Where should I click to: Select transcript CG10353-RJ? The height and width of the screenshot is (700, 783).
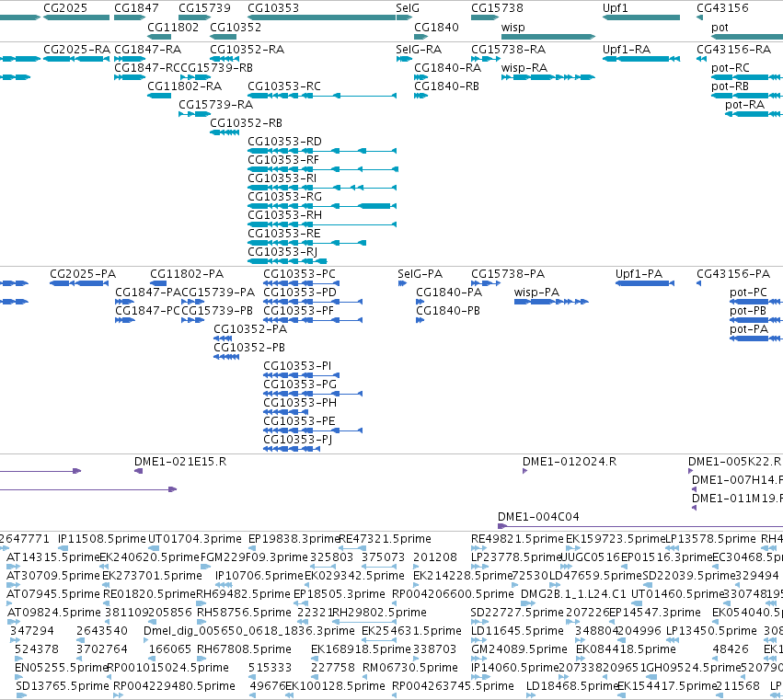(288, 261)
